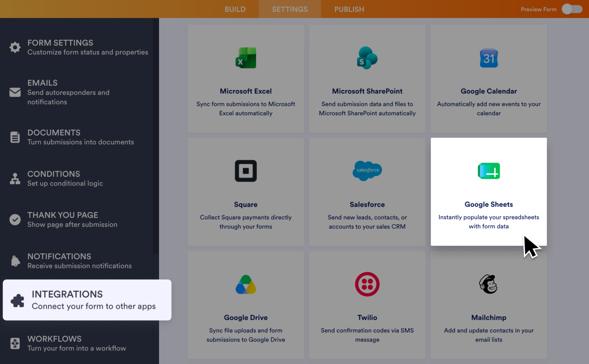589x364 pixels.
Task: Click the Integrations puzzle piece icon
Action: click(x=18, y=300)
